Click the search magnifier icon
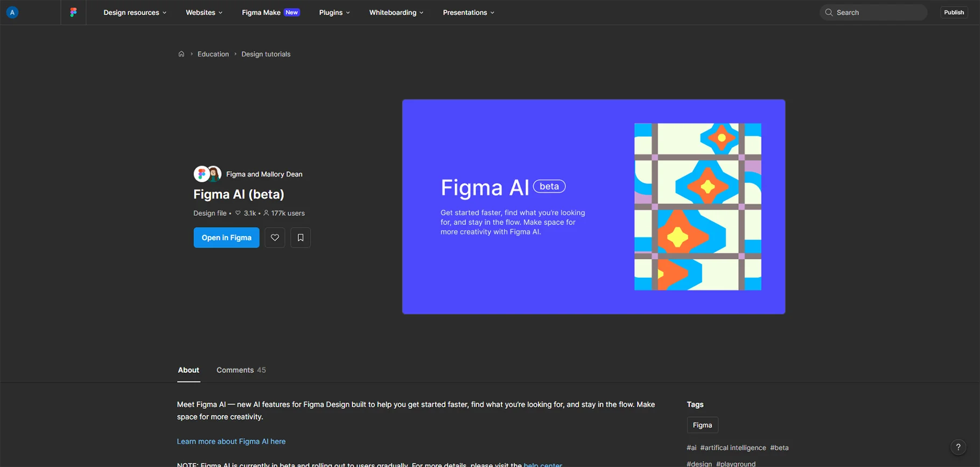Screen dimensions: 980x467 click(829, 12)
